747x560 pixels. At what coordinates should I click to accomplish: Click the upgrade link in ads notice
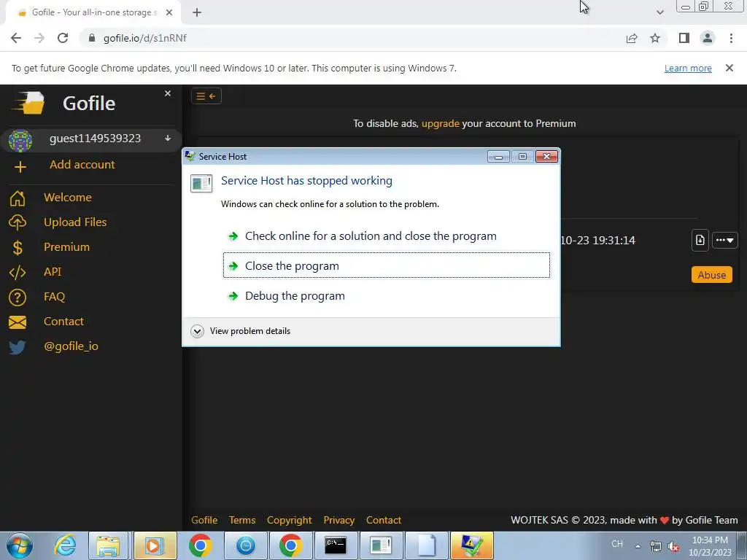tap(440, 123)
